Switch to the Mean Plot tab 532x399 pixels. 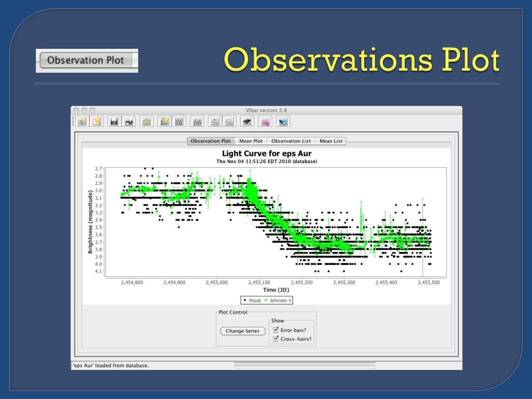[251, 141]
